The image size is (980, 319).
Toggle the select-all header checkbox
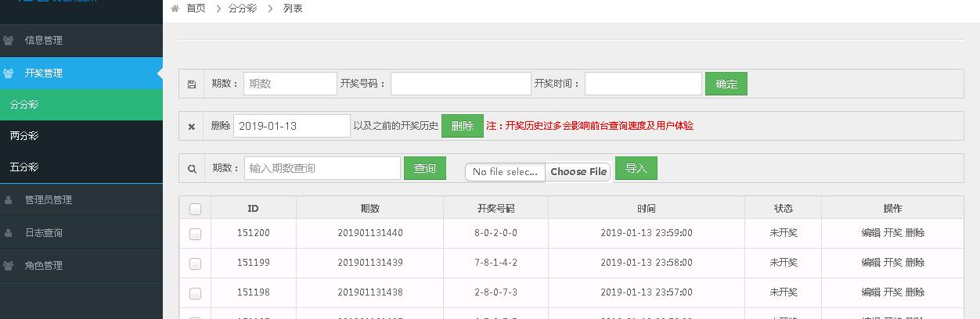(x=195, y=209)
